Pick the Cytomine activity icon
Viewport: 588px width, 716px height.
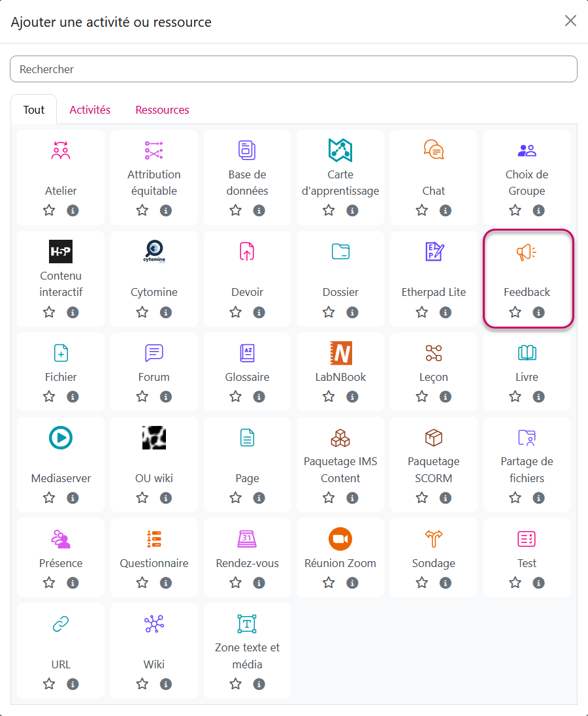[154, 252]
